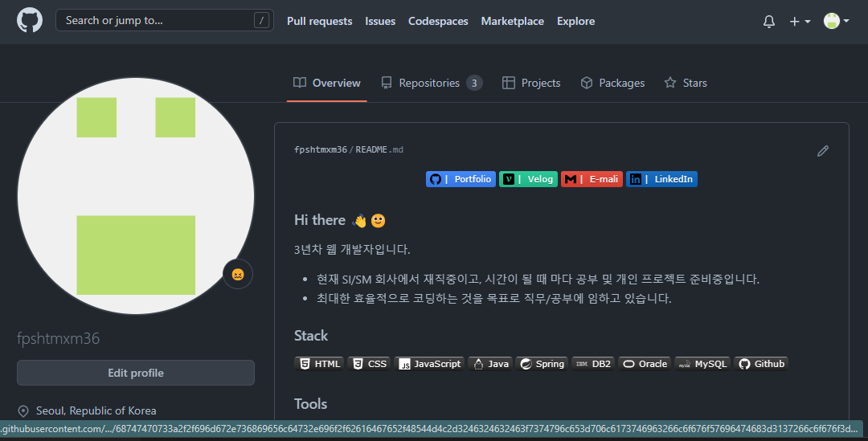
Task: Open the Packages tab
Action: pos(612,83)
